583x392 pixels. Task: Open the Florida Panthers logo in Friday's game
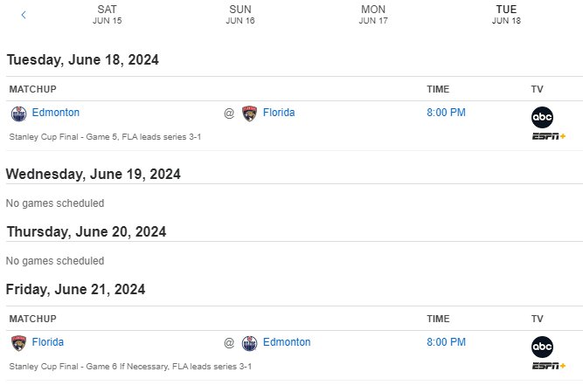[x=18, y=343]
